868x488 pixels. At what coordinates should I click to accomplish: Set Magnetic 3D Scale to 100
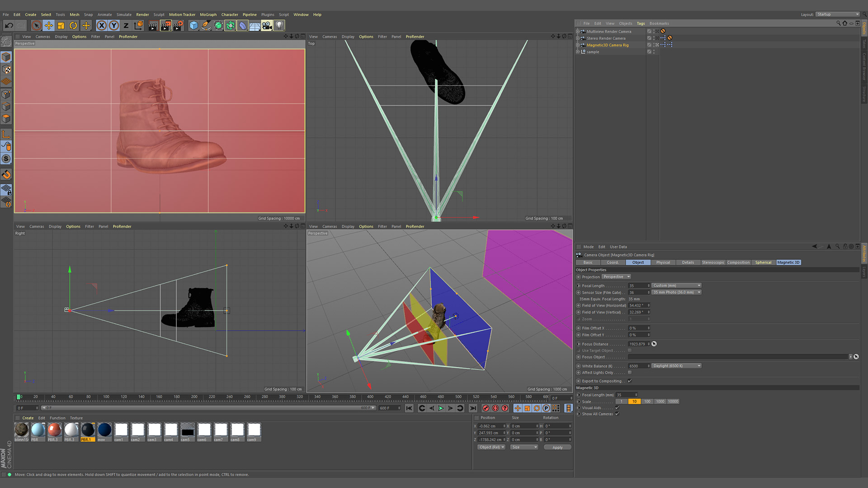coord(647,401)
